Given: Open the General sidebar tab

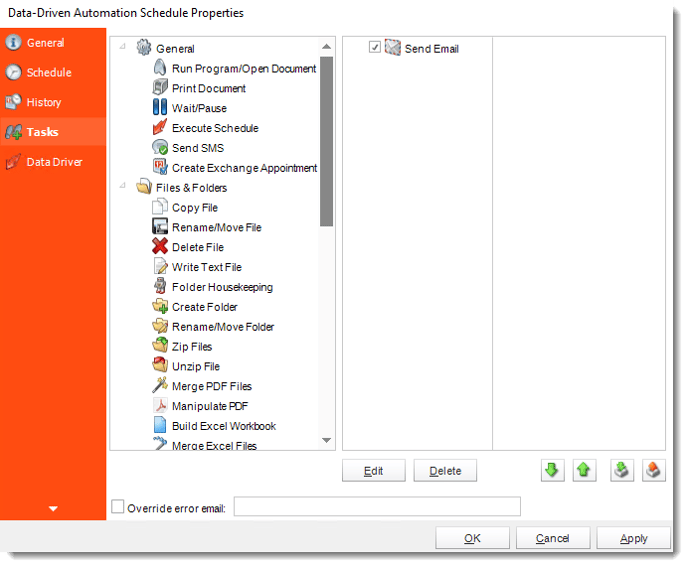Looking at the screenshot, I should pyautogui.click(x=53, y=43).
